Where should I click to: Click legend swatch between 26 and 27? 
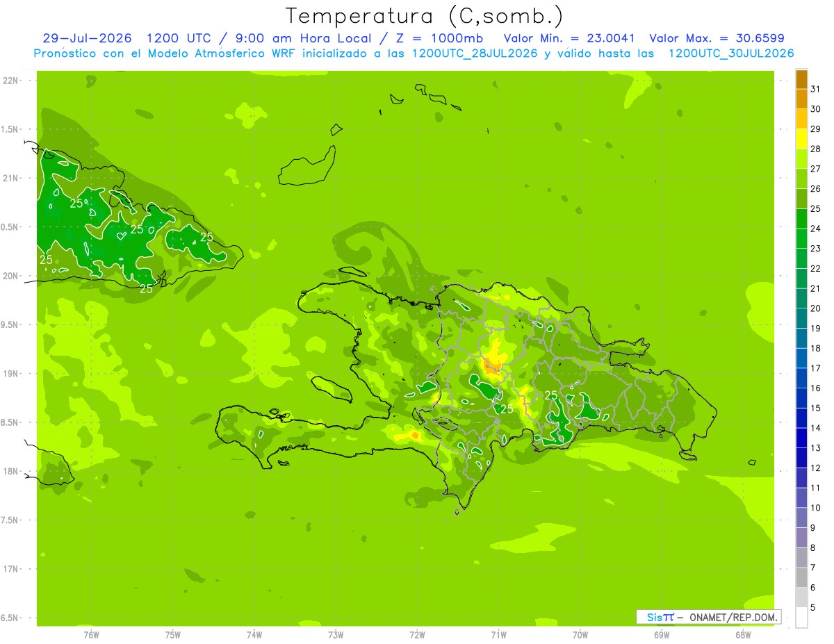click(801, 179)
